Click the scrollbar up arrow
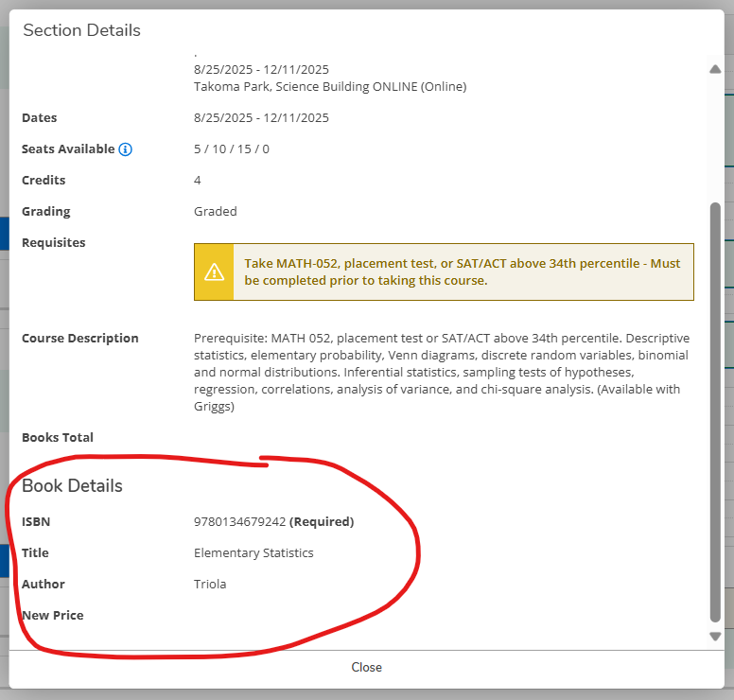 [715, 69]
